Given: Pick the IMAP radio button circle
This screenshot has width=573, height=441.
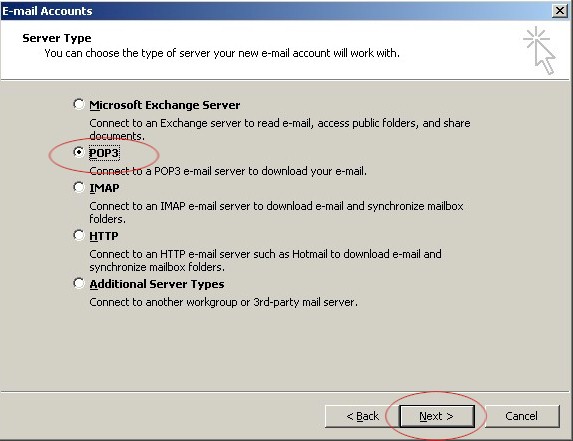Looking at the screenshot, I should (x=79, y=187).
